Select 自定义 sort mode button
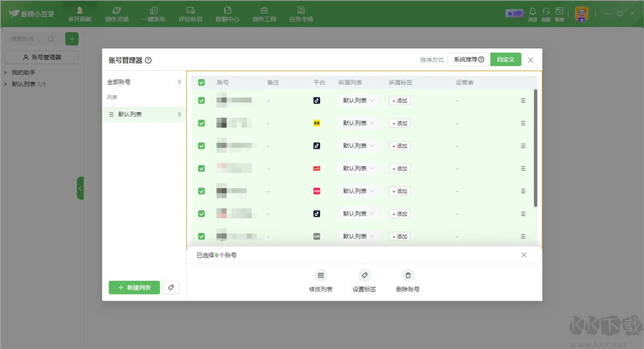 tap(506, 59)
